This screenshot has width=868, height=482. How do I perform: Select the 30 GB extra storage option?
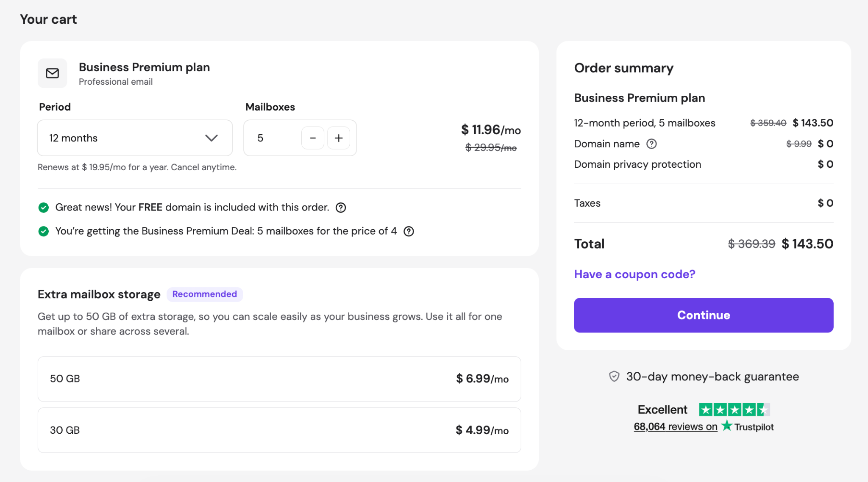point(279,430)
